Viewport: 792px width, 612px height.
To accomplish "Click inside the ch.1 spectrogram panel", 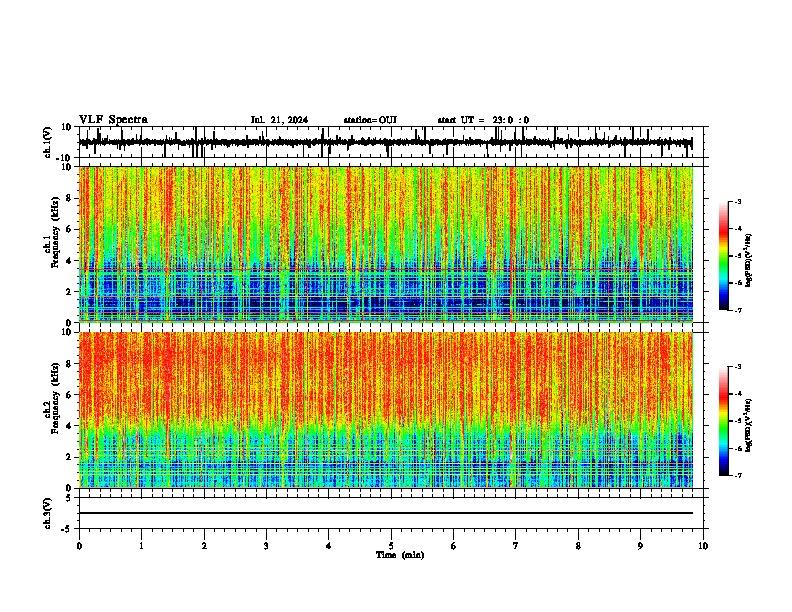I will (x=385, y=244).
